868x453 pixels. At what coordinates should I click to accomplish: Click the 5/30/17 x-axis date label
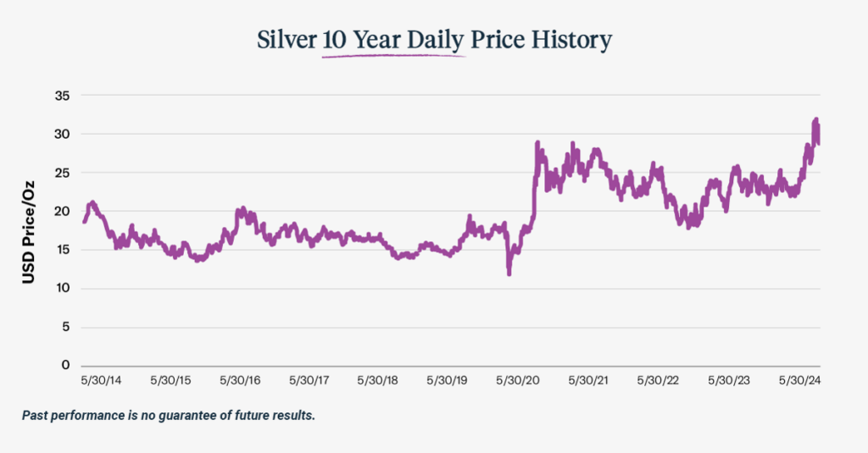point(310,381)
